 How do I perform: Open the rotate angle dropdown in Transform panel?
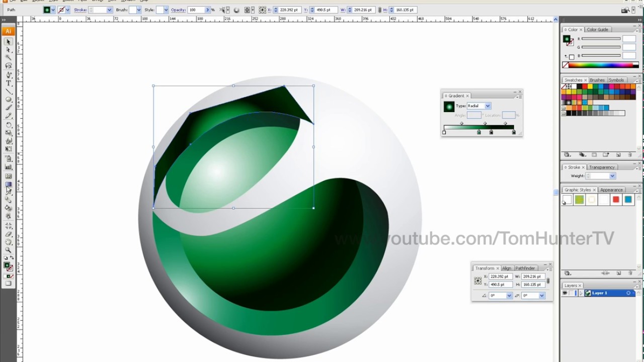coord(509,296)
